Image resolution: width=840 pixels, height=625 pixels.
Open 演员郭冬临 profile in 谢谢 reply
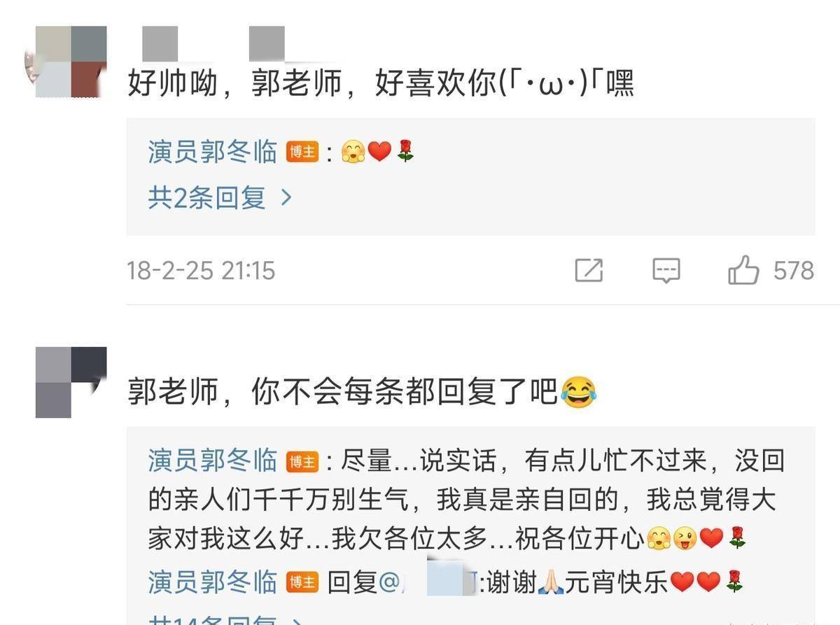point(213,582)
